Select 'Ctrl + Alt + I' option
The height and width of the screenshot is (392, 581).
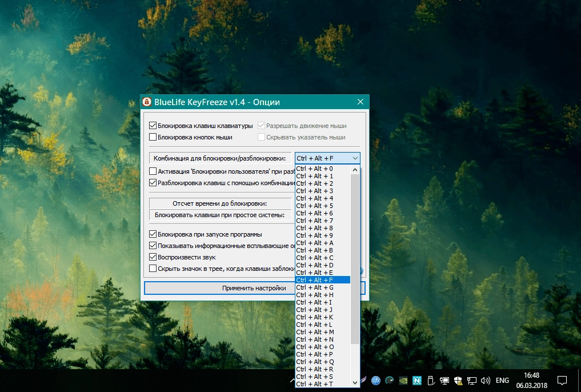click(323, 302)
